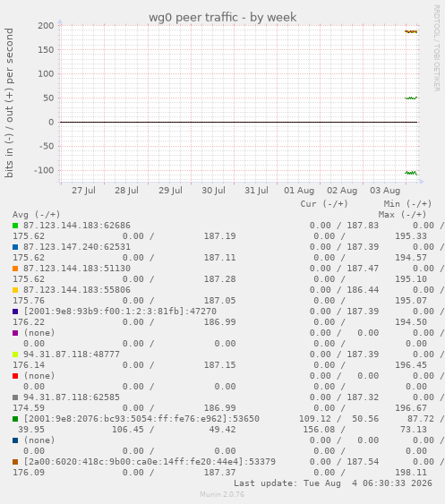Click the average out value 187.37
The height and width of the screenshot is (504, 445).
coord(219,473)
